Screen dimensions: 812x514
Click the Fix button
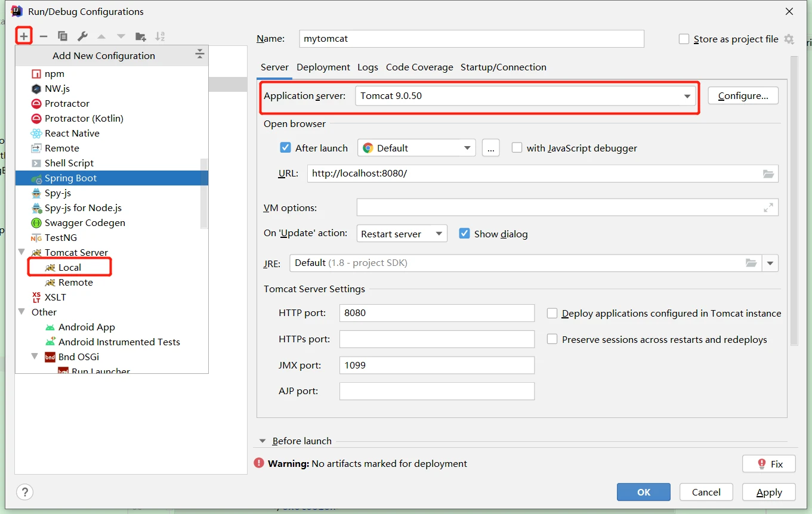tap(769, 464)
